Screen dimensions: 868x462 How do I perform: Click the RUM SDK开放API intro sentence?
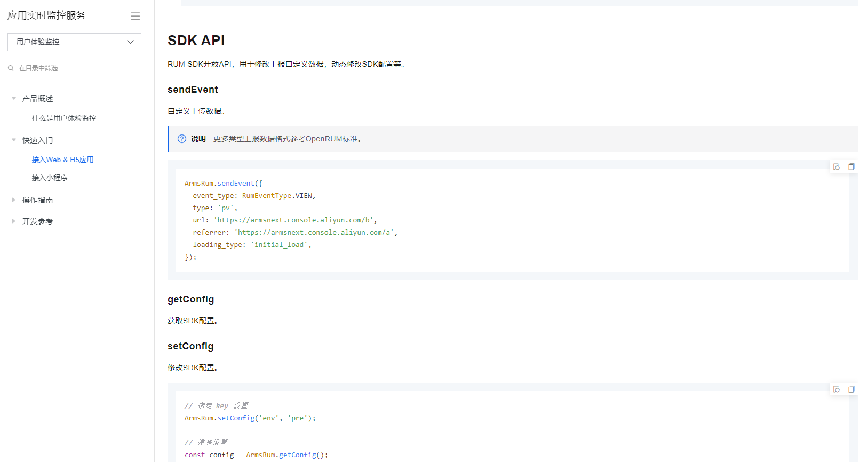(288, 64)
